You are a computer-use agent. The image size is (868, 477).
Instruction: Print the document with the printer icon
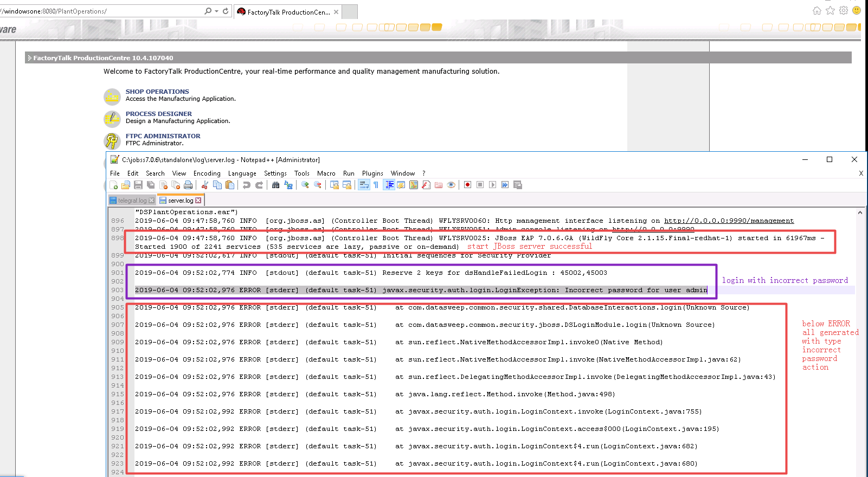click(188, 185)
